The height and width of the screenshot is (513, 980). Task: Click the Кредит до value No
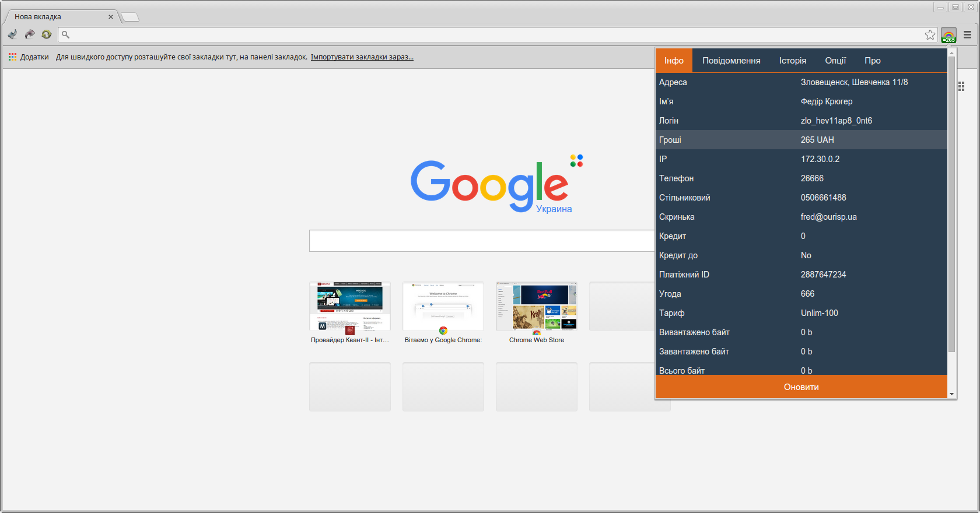tap(806, 255)
